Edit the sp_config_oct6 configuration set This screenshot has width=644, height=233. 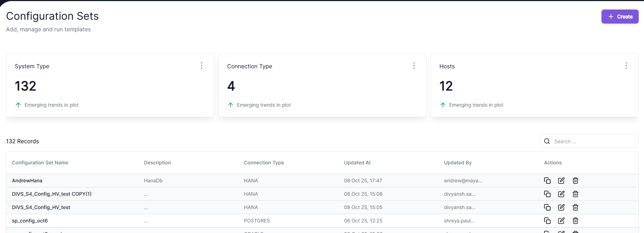click(561, 221)
